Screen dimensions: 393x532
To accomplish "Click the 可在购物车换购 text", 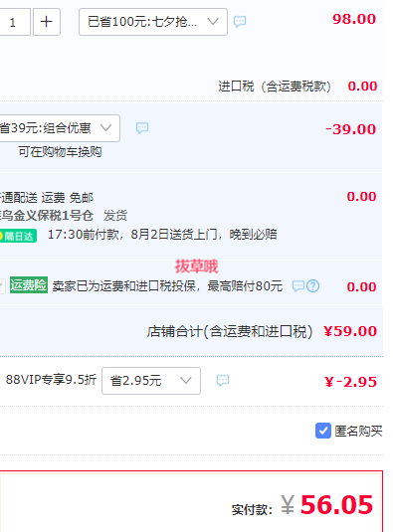I will click(60, 152).
